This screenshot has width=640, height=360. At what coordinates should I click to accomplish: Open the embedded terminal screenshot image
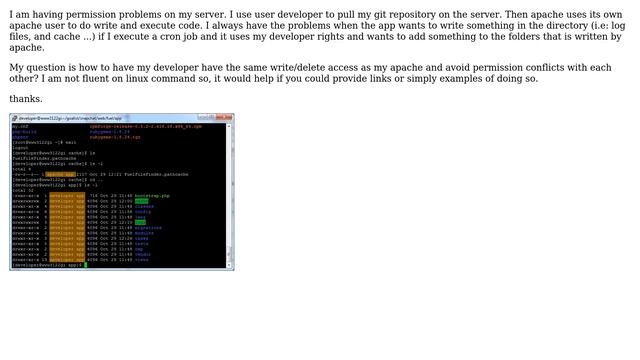click(122, 192)
